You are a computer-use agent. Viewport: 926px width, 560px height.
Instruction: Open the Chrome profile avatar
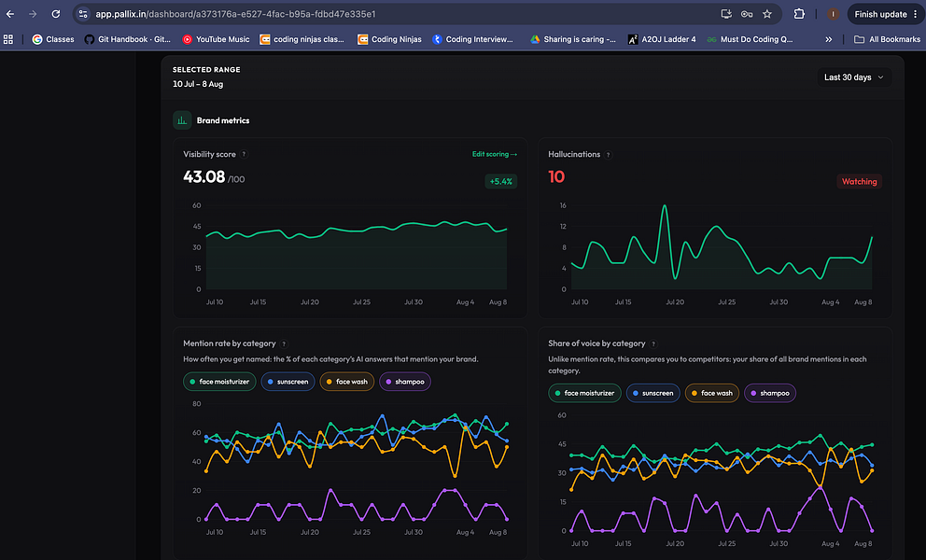pos(833,14)
